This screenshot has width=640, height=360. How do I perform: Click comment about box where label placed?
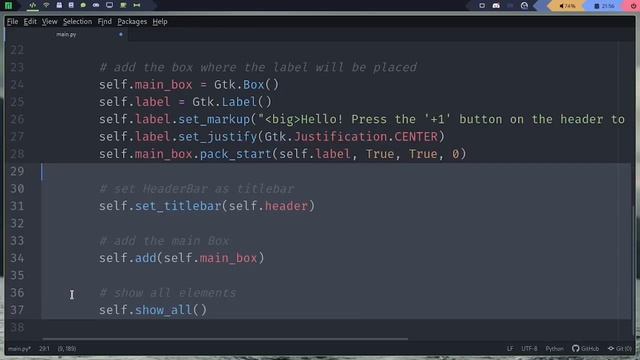point(258,67)
